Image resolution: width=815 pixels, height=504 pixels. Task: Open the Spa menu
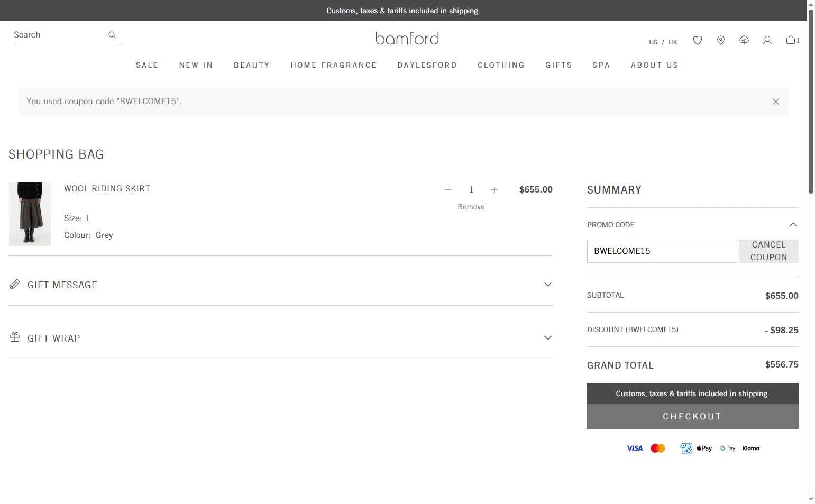[x=601, y=65]
